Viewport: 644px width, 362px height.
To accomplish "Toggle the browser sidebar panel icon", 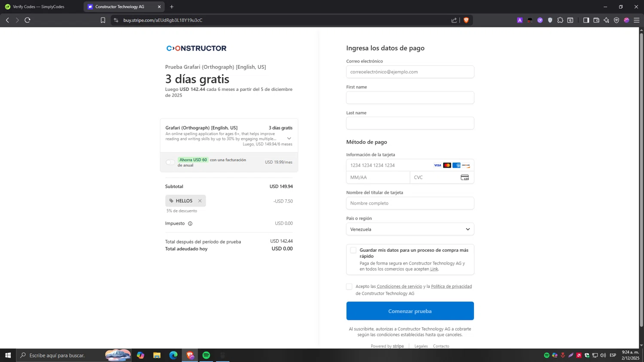I will 586,20.
